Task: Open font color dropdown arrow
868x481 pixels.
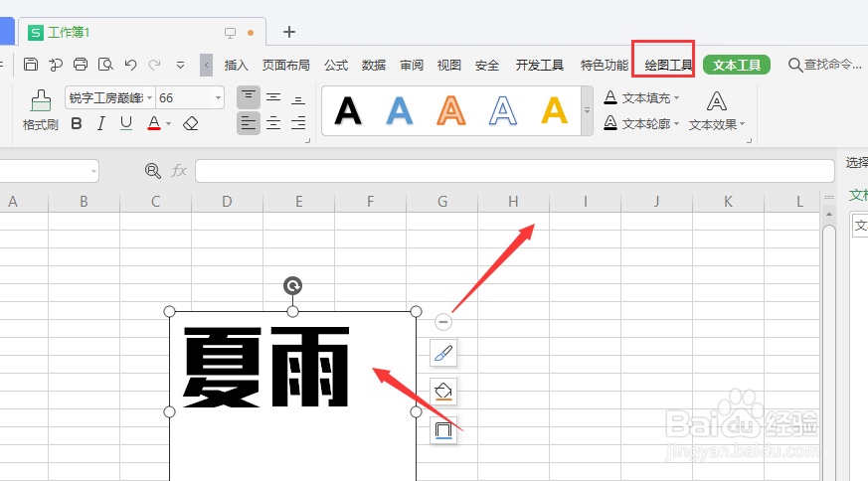Action: point(168,124)
